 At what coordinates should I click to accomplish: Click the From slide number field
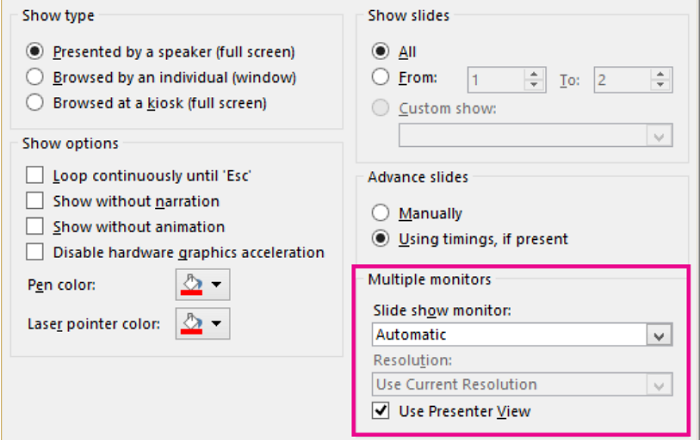coord(496,79)
